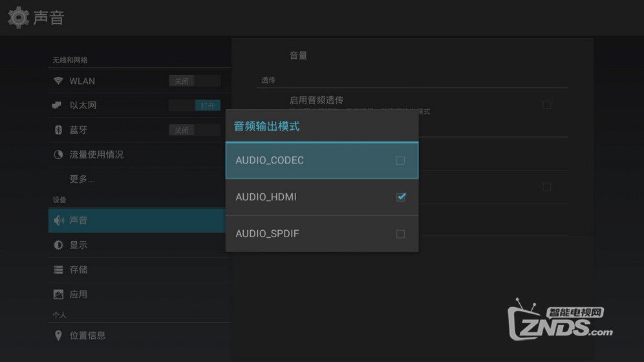The image size is (644, 362).
Task: Click the data usage (流量使用情况) icon
Action: click(58, 154)
